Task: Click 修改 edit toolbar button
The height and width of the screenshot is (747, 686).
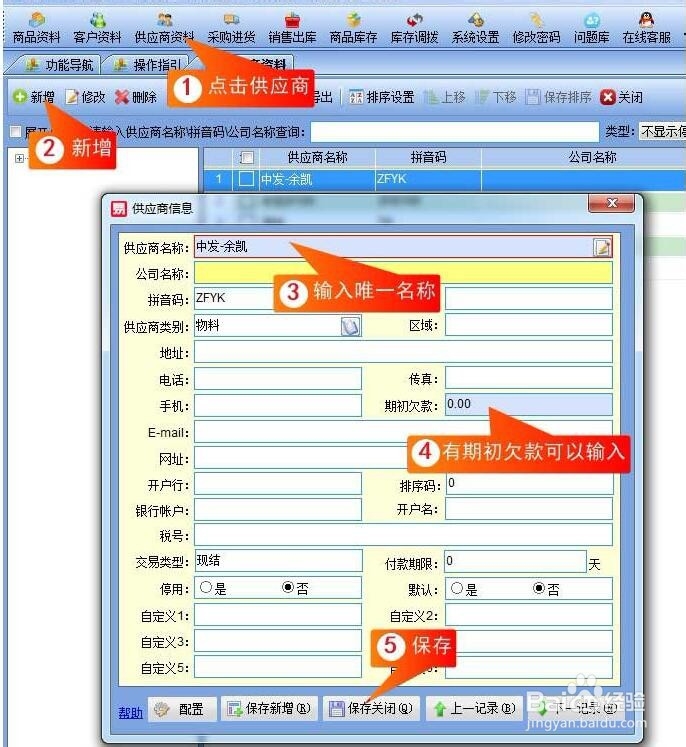Action: click(86, 97)
